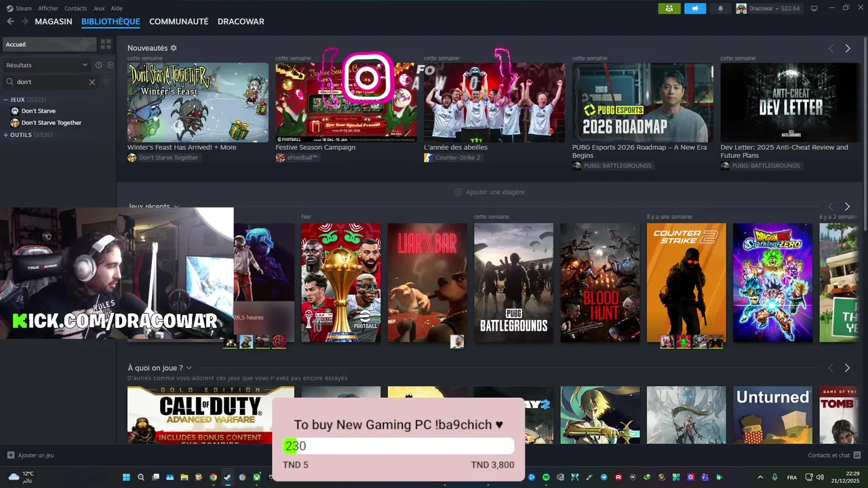Click the microphone tray icon
The width and height of the screenshot is (868, 488).
tap(775, 477)
